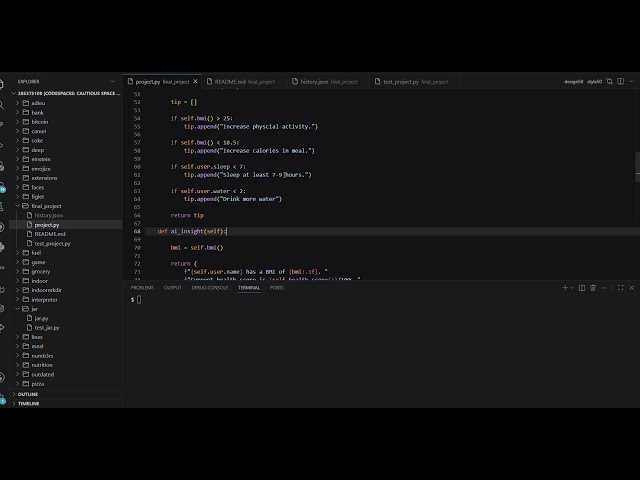Expand the bank folder

tap(18, 113)
